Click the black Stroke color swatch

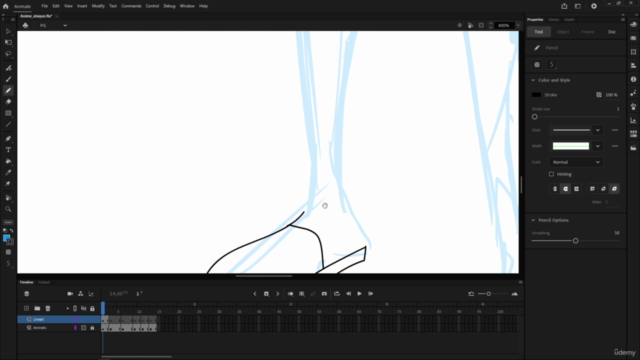point(536,95)
